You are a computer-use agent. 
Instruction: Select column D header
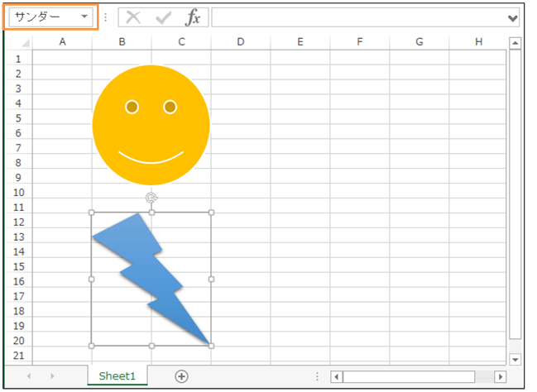click(240, 42)
